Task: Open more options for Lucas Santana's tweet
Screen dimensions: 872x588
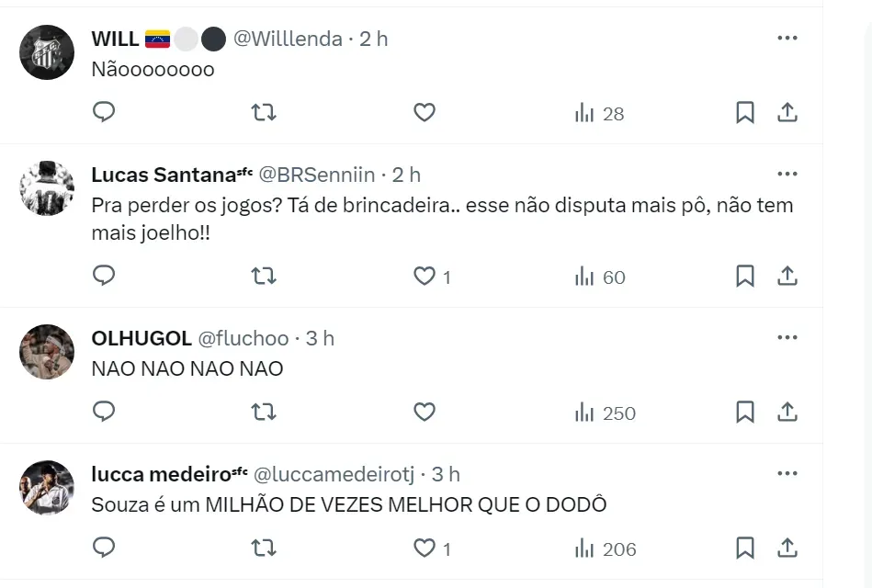Action: [787, 174]
